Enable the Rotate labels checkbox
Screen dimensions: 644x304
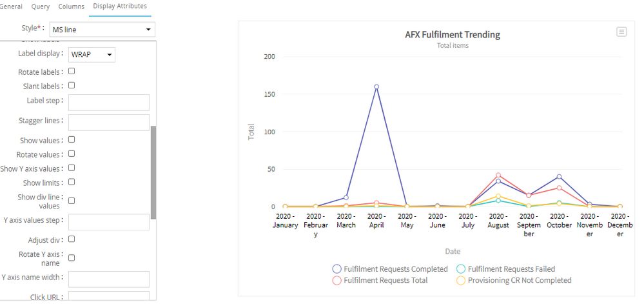click(x=72, y=72)
